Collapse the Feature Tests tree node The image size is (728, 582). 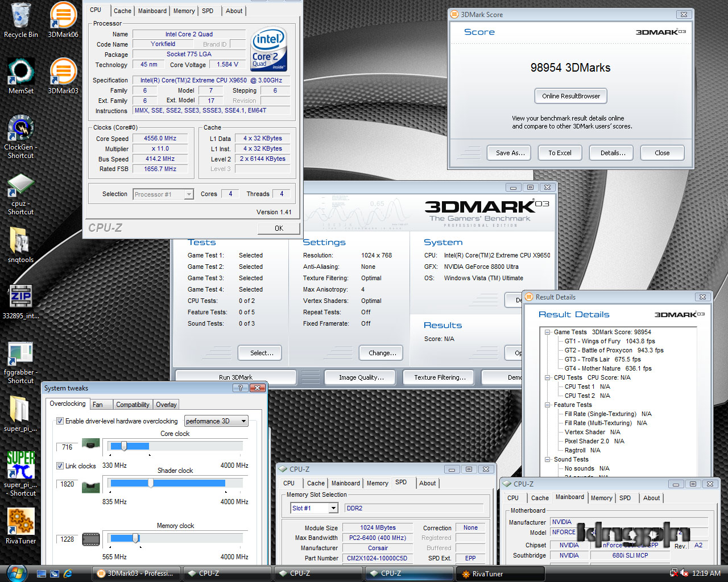click(x=547, y=405)
